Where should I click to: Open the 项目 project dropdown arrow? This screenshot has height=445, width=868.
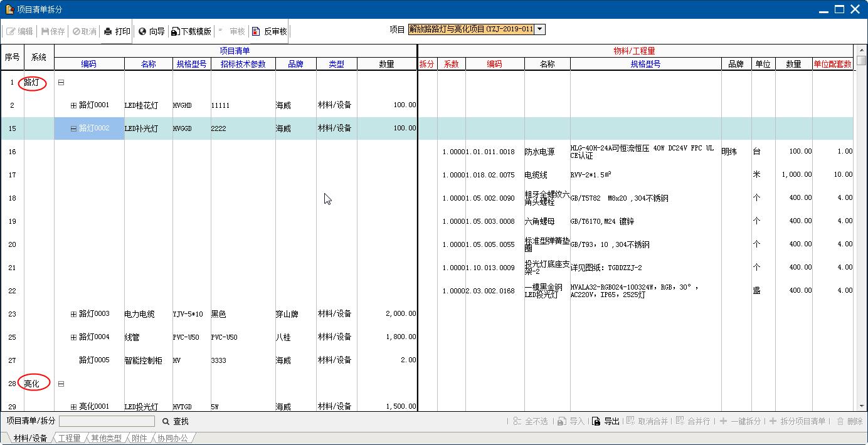pos(540,29)
